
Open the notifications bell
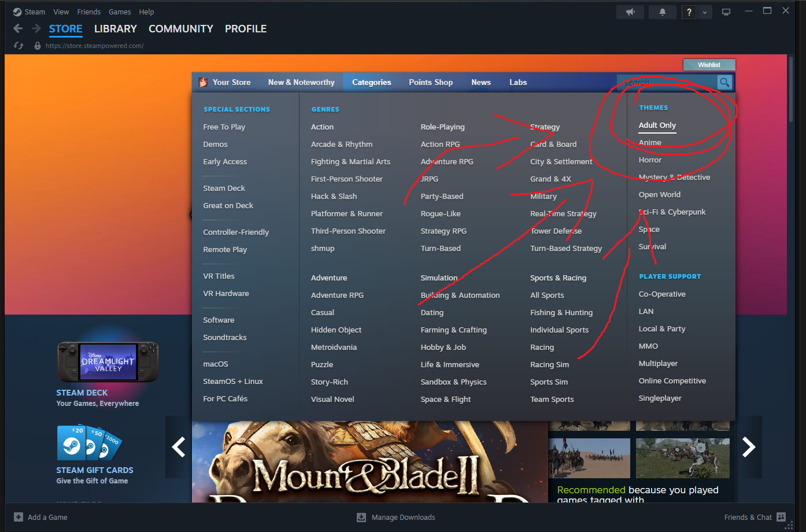[663, 12]
